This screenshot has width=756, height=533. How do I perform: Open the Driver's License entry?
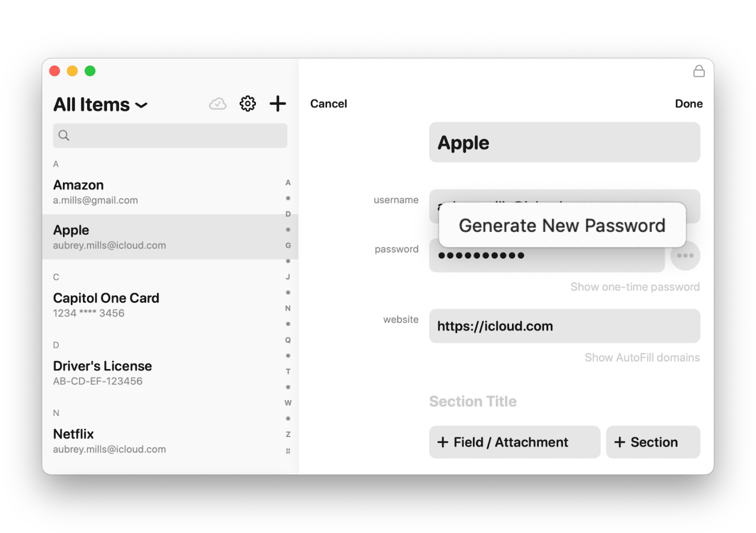(x=170, y=373)
